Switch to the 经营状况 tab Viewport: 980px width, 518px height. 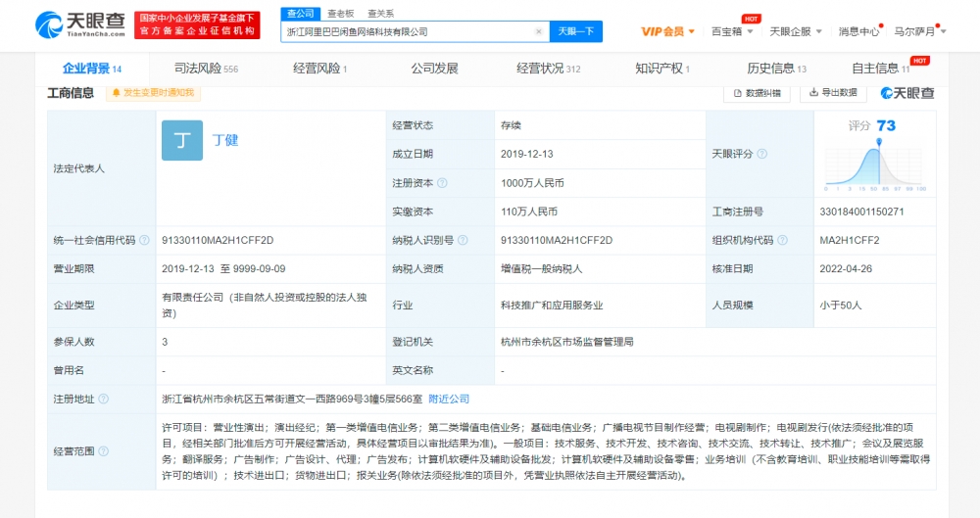click(548, 69)
